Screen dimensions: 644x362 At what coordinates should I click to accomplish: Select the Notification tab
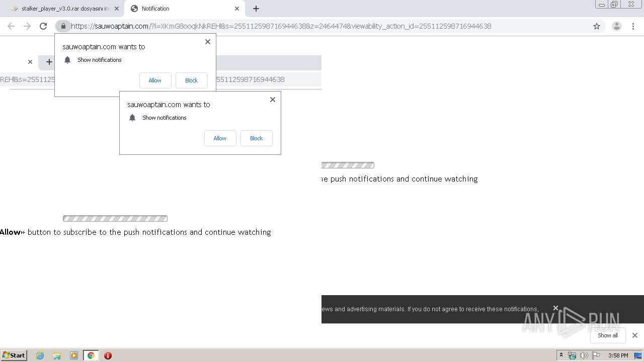tap(184, 9)
